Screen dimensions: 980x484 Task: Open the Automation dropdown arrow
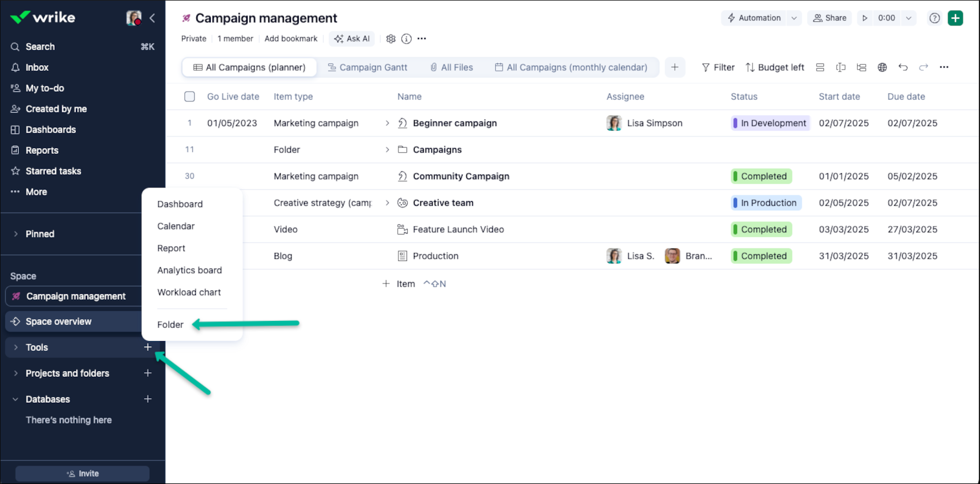(794, 18)
